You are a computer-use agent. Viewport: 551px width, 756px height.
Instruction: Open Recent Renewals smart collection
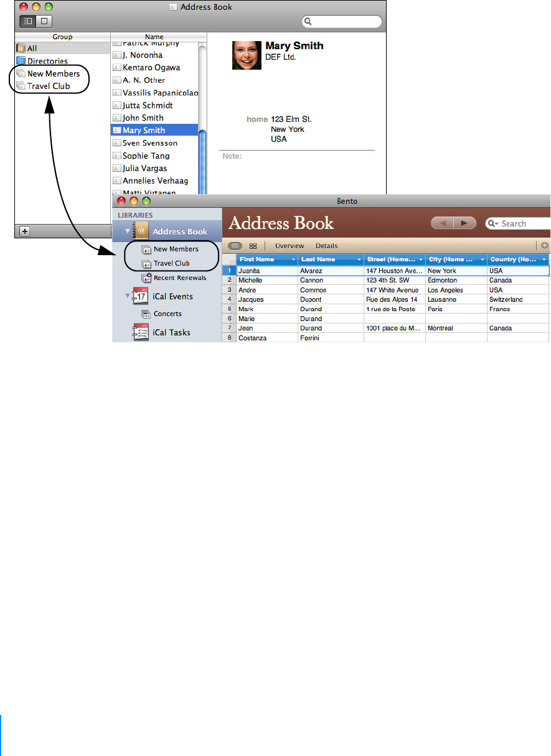[180, 278]
